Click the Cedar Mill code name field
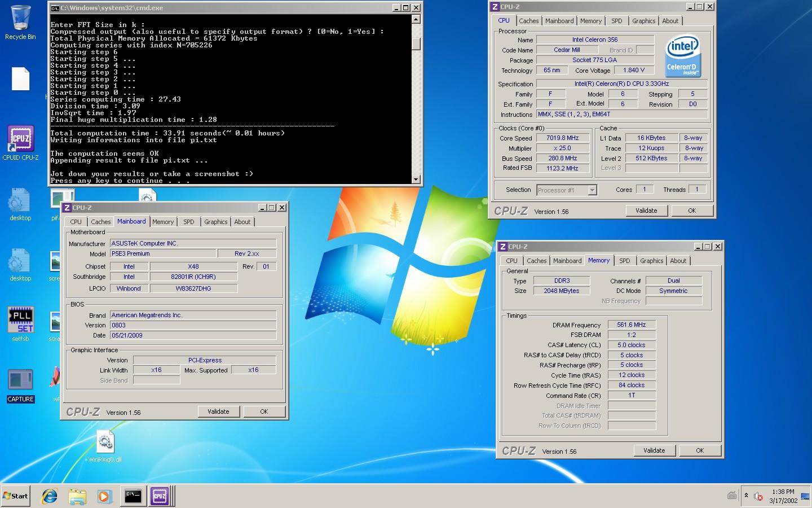 click(x=567, y=50)
